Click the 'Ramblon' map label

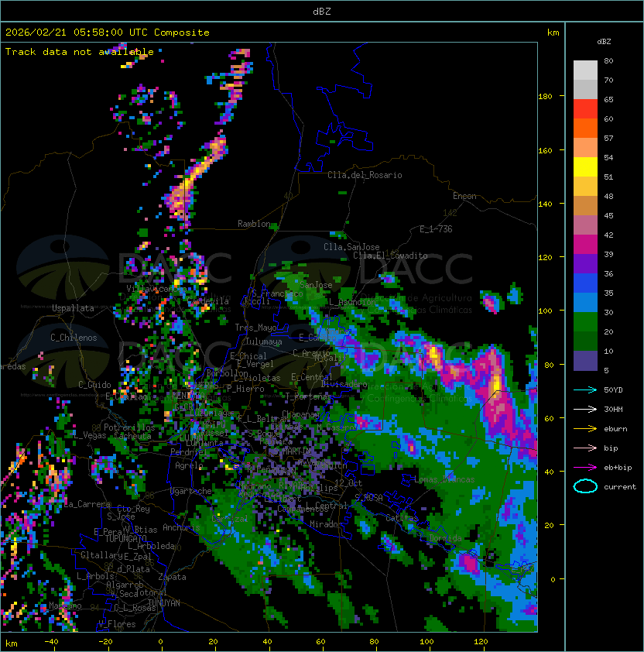254,224
